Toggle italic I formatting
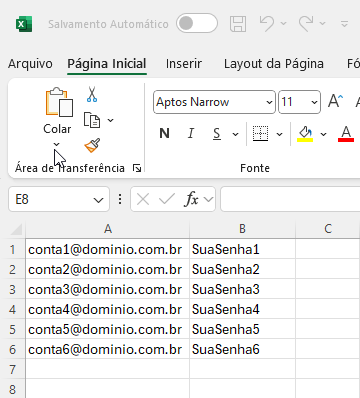Screen dimensions: 360x398 point(191,134)
